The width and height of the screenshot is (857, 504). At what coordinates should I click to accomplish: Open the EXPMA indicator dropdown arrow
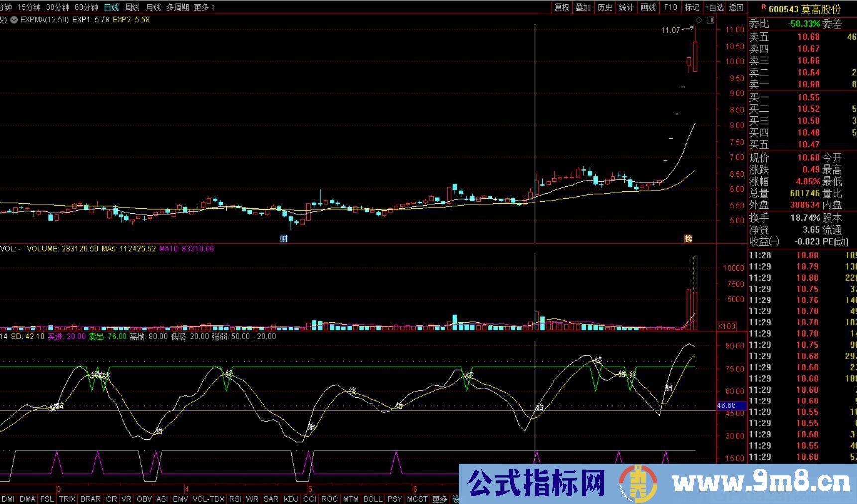click(14, 20)
